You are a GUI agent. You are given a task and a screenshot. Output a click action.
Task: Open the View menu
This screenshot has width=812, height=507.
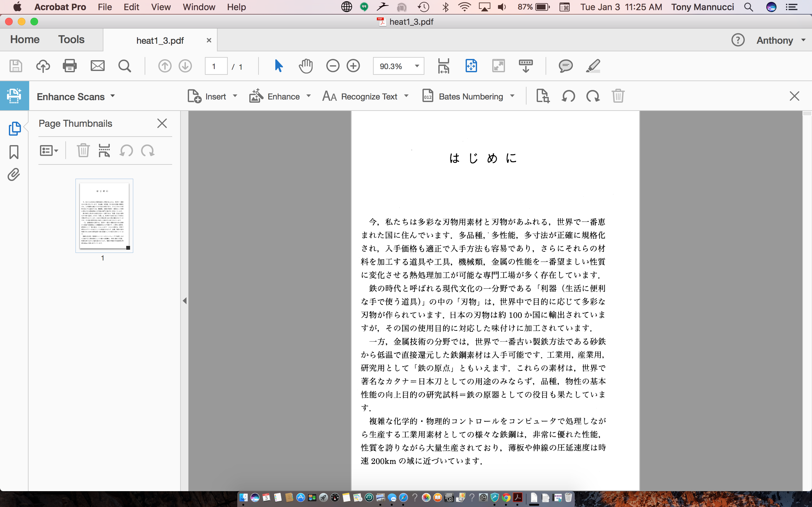coord(160,7)
